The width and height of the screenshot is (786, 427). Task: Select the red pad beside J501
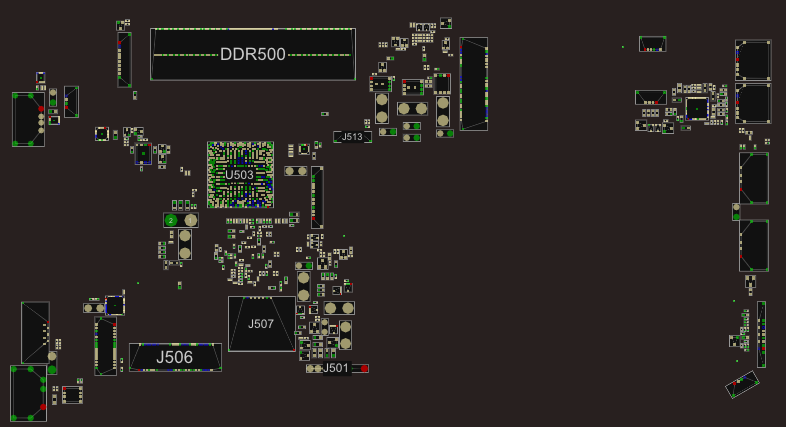pyautogui.click(x=364, y=369)
